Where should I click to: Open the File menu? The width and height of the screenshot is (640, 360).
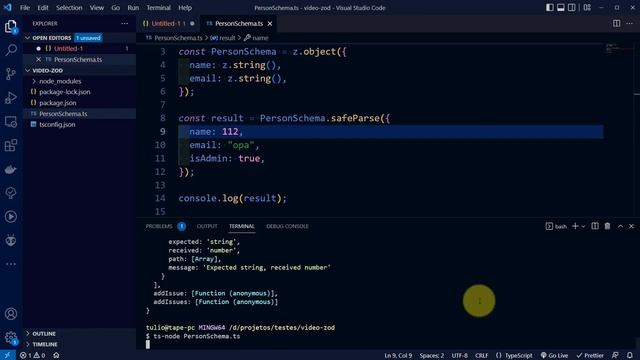pos(25,8)
